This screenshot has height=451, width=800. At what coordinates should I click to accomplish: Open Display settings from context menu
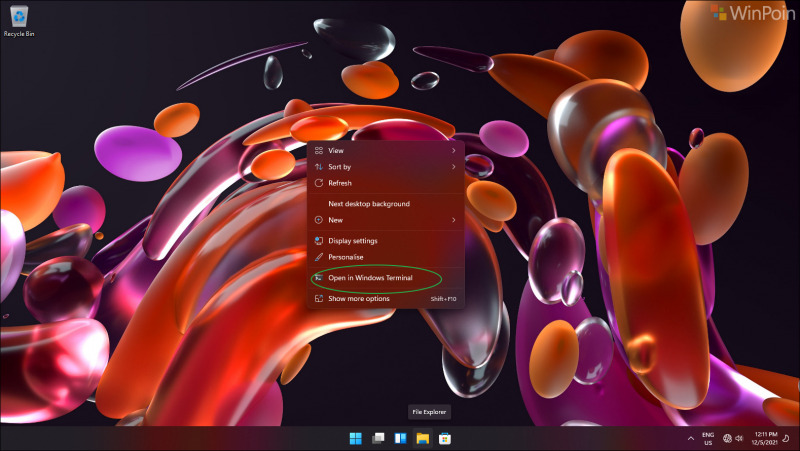tap(352, 241)
